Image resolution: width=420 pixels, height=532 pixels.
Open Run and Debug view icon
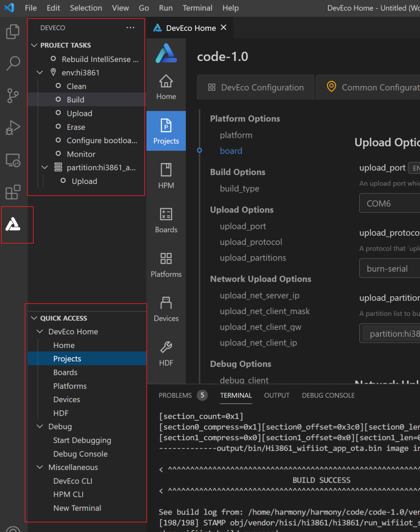[x=13, y=128]
